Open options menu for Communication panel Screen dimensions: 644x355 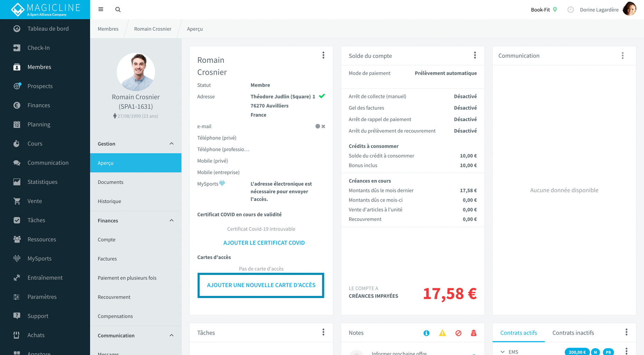[622, 56]
